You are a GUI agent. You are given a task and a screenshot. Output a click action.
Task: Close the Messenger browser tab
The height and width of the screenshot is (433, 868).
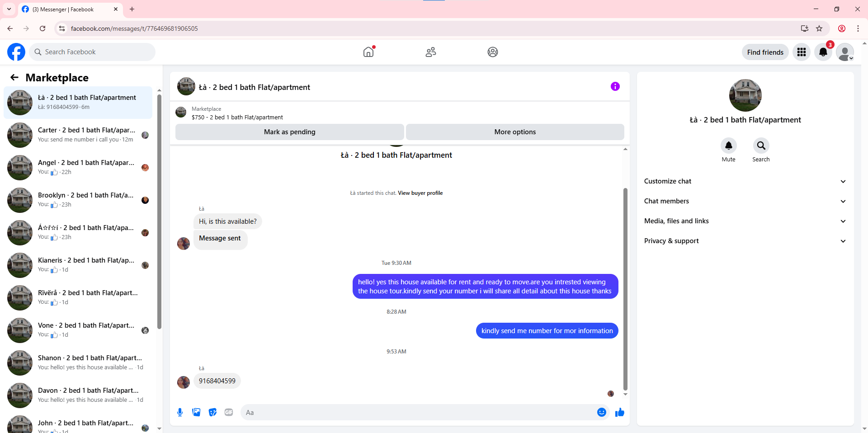pyautogui.click(x=116, y=9)
